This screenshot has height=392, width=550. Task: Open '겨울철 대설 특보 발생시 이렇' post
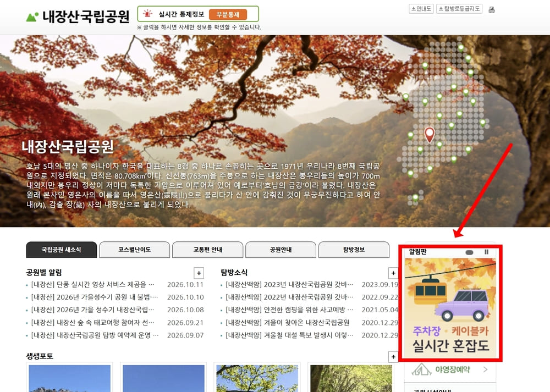click(289, 335)
